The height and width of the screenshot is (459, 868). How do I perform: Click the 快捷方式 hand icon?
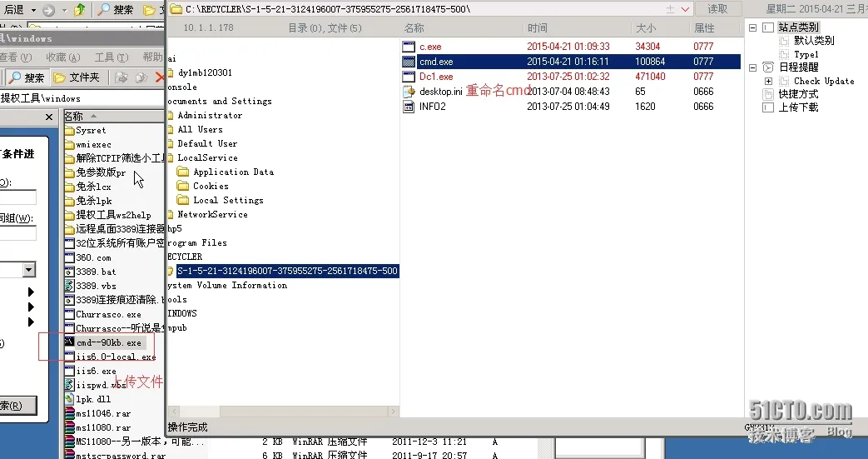768,94
